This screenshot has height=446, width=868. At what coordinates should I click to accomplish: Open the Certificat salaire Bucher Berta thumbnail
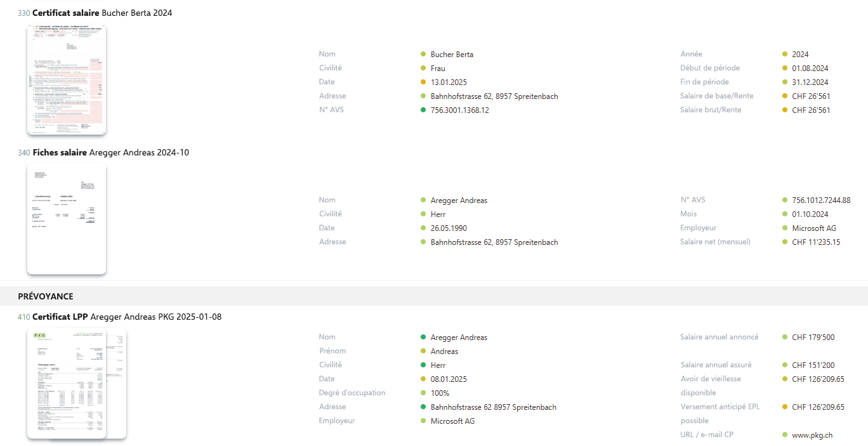67,80
